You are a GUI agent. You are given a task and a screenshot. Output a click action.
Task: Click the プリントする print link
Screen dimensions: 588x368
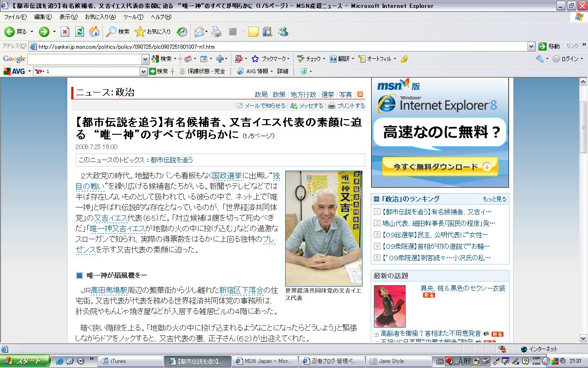347,106
